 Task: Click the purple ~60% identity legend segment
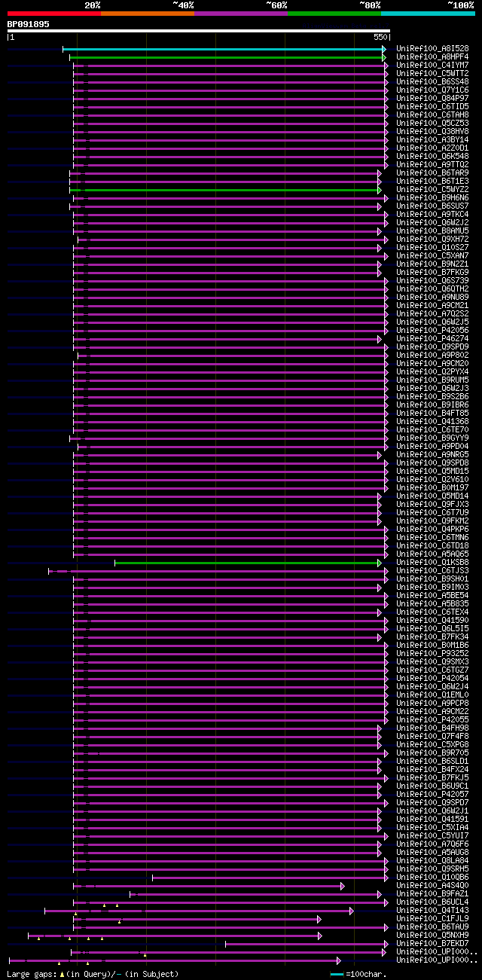coord(241,14)
